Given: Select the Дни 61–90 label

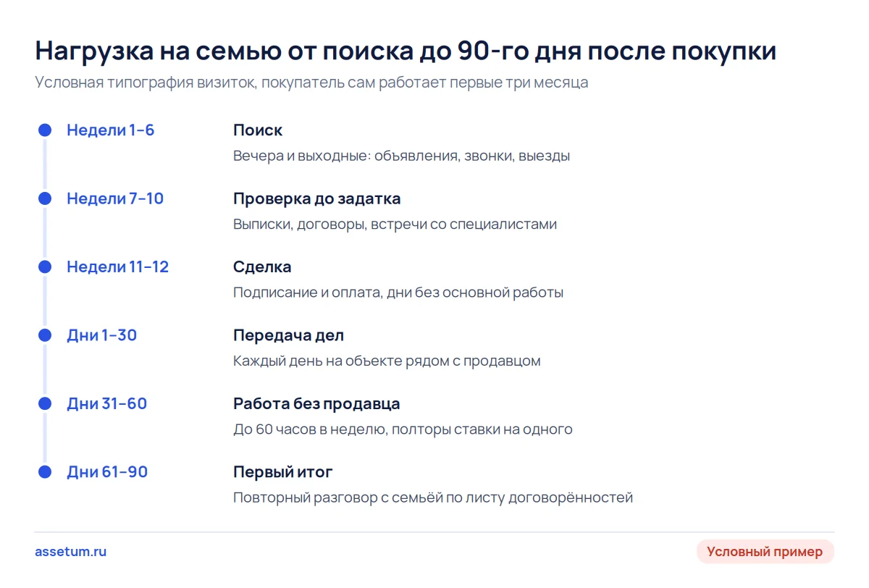Looking at the screenshot, I should (107, 472).
